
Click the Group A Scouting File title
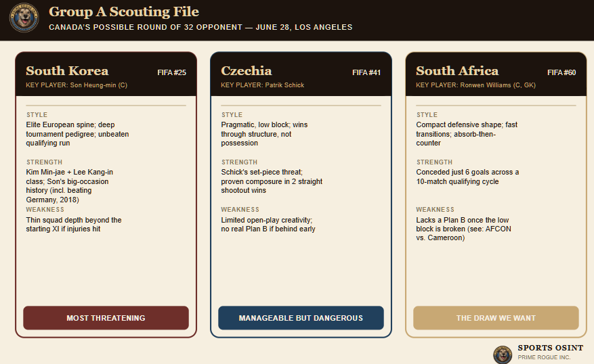pyautogui.click(x=124, y=12)
